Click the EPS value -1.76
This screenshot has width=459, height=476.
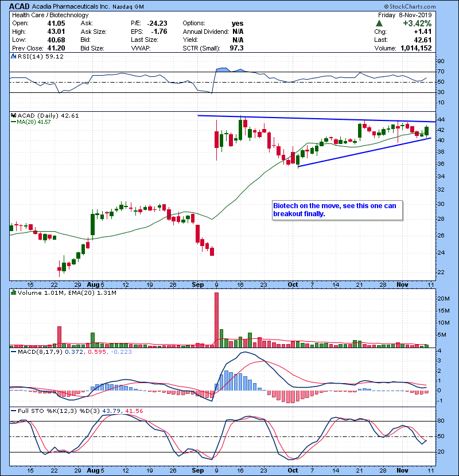click(x=159, y=32)
